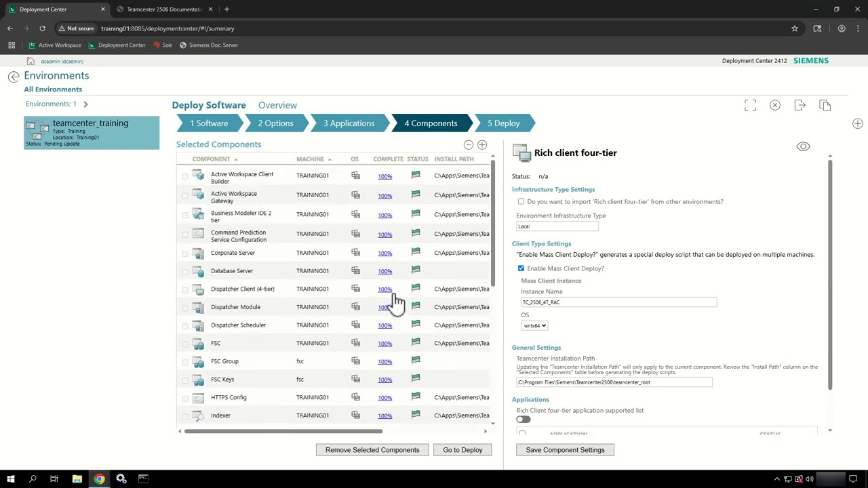The width and height of the screenshot is (868, 488).
Task: Go to step 5 Deploy
Action: (x=504, y=123)
